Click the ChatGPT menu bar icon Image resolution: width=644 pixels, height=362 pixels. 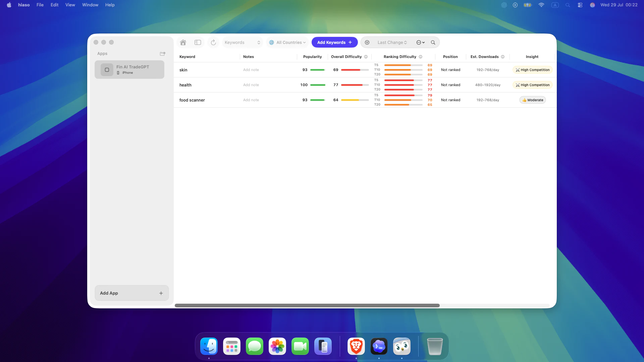tap(504, 5)
